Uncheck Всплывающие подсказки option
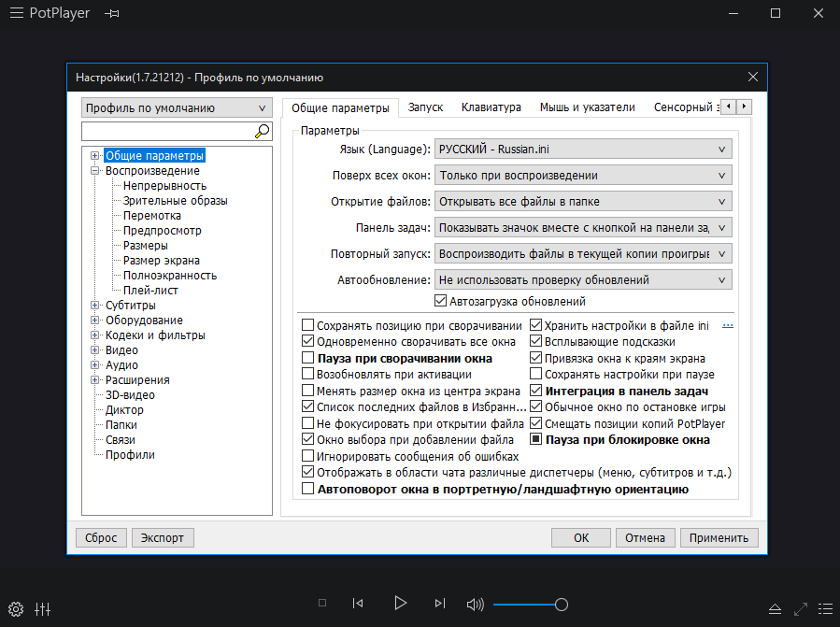 pyautogui.click(x=536, y=342)
